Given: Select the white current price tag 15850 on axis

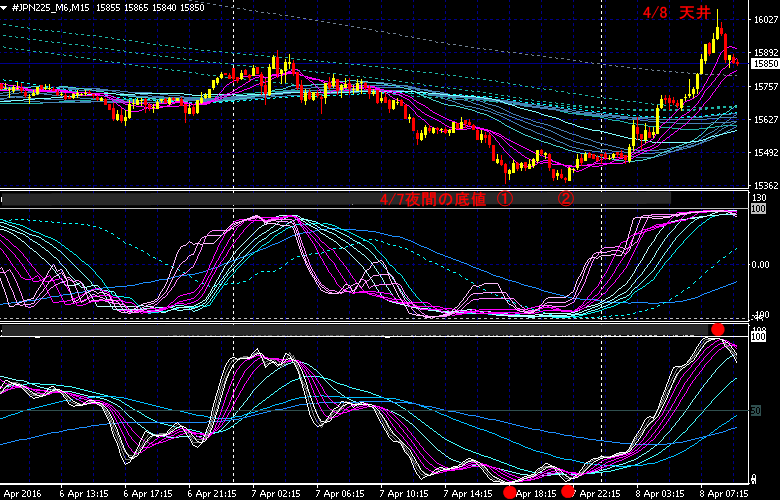Looking at the screenshot, I should (765, 64).
